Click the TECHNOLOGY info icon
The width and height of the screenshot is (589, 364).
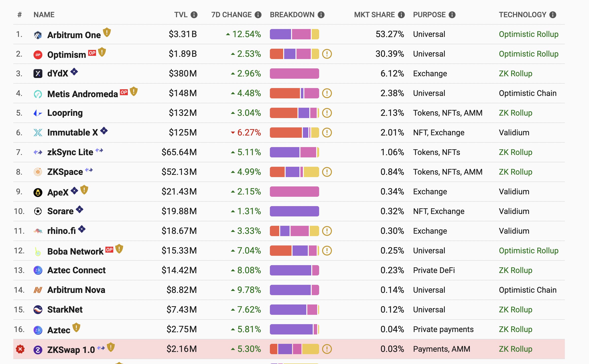click(553, 15)
